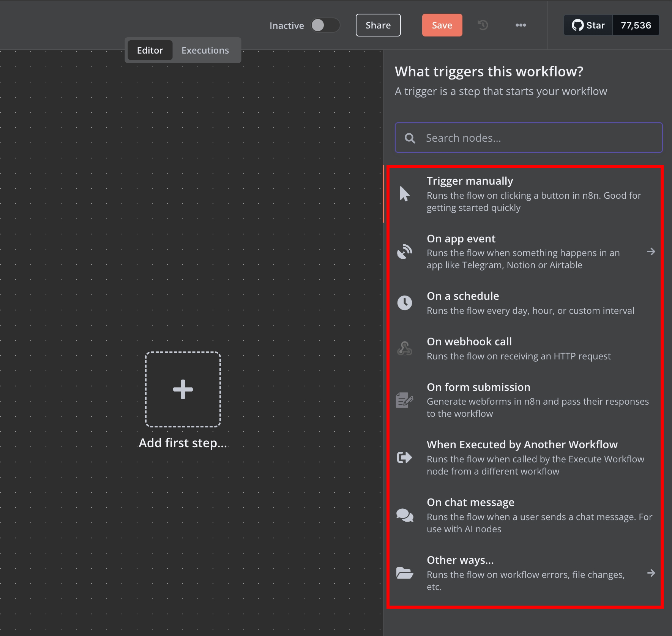
Task: Click the form submission icon
Action: [404, 400]
